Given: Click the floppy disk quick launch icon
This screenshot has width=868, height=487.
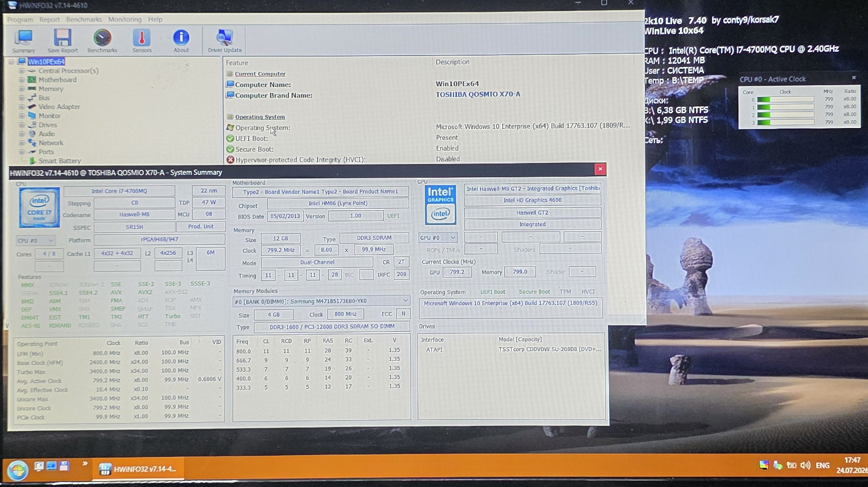Looking at the screenshot, I should coord(64,466).
